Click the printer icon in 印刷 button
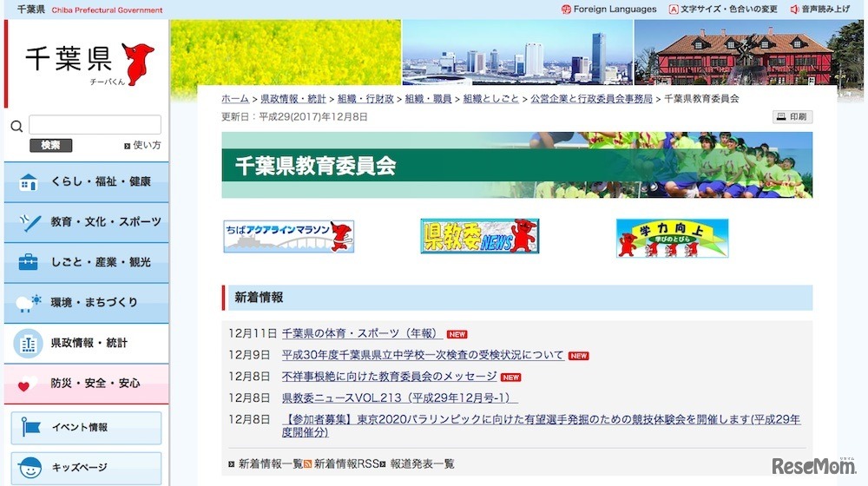The height and width of the screenshot is (486, 868). pos(781,117)
